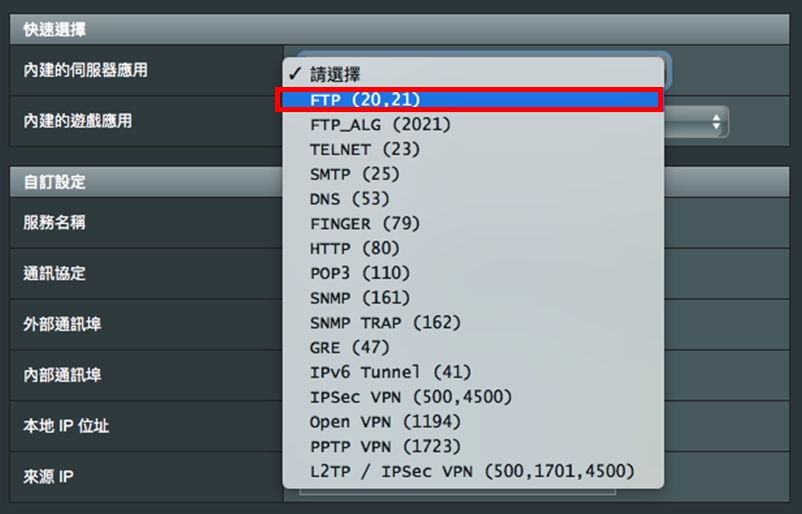The height and width of the screenshot is (514, 802).
Task: Choose Open VPN (1194) option
Action: 473,422
